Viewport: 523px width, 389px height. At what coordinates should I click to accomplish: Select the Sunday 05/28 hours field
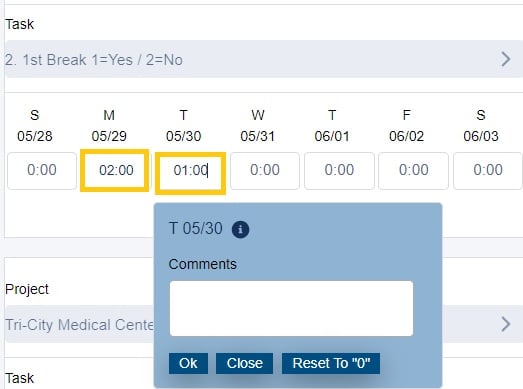42,171
